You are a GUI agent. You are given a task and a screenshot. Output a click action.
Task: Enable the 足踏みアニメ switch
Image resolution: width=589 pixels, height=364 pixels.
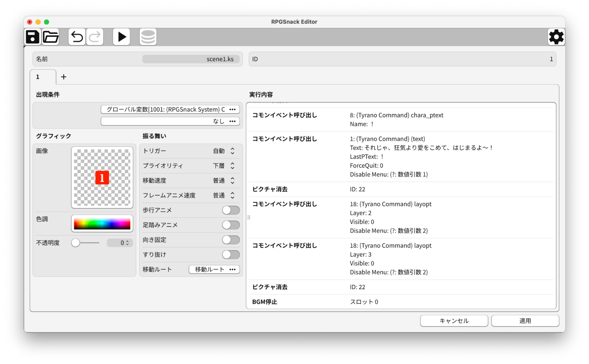(x=231, y=225)
